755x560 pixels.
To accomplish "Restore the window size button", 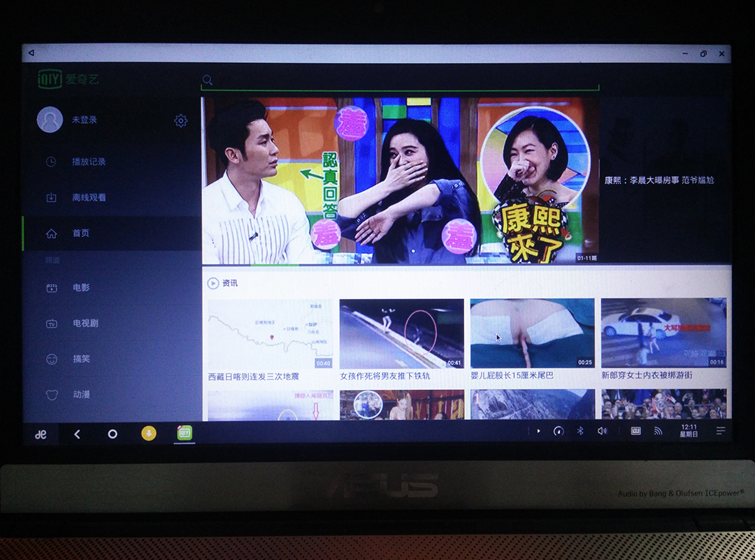I will point(703,54).
